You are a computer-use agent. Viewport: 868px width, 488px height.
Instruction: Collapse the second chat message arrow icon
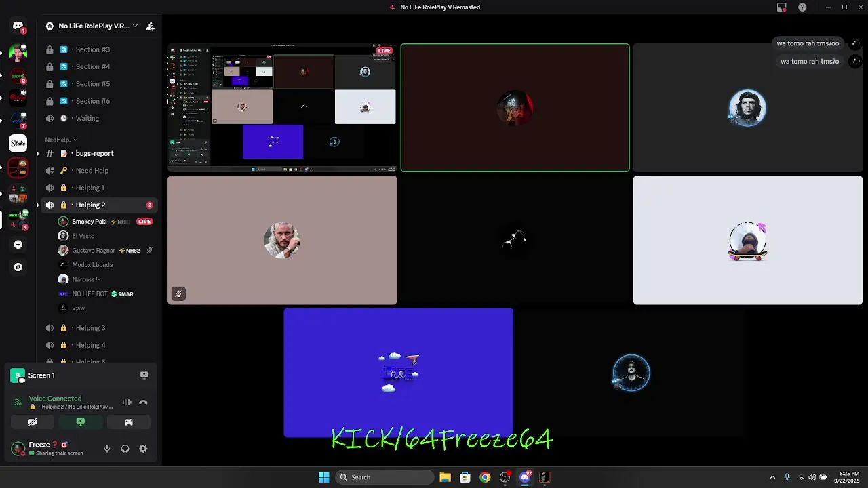(x=854, y=61)
